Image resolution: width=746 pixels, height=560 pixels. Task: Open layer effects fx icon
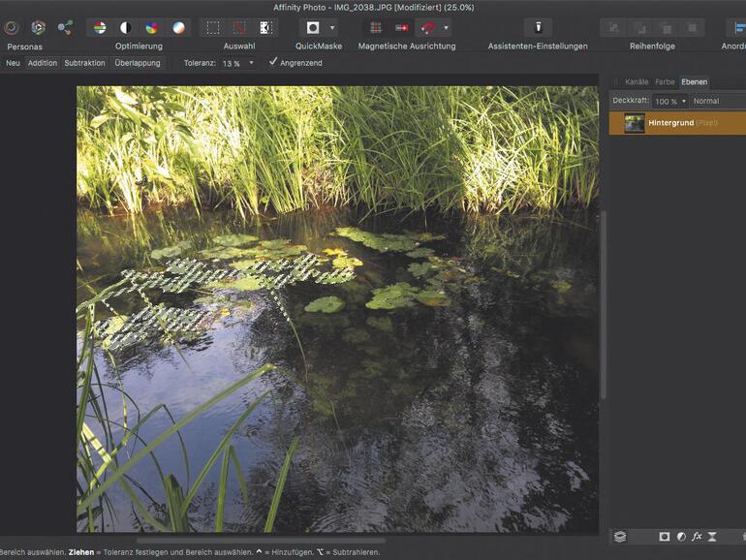697,537
